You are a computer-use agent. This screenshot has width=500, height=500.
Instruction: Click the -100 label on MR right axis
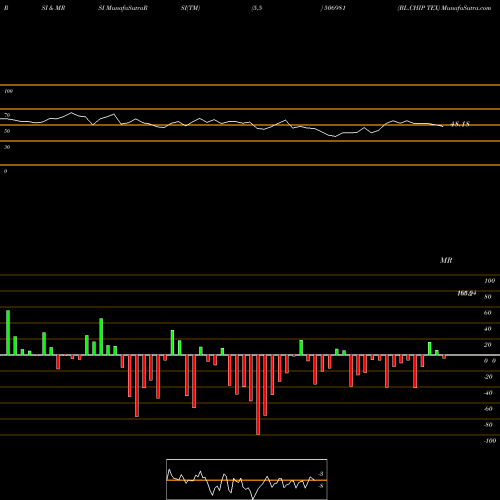(490, 441)
